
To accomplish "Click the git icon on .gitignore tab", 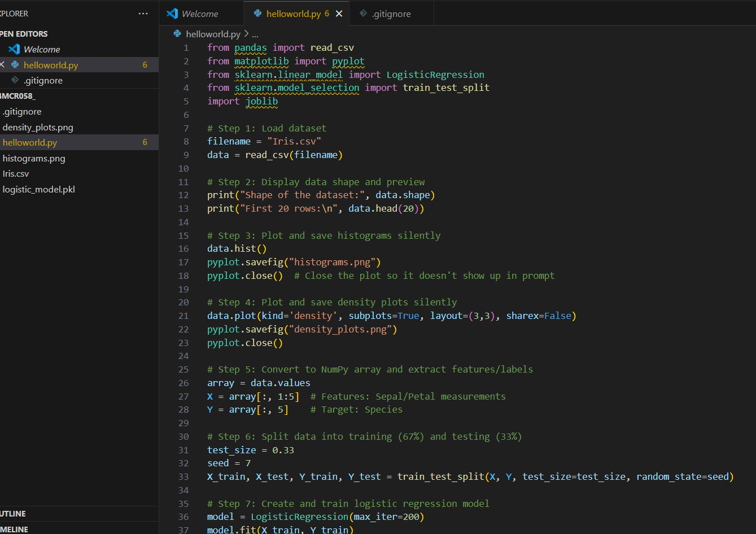I will (363, 14).
